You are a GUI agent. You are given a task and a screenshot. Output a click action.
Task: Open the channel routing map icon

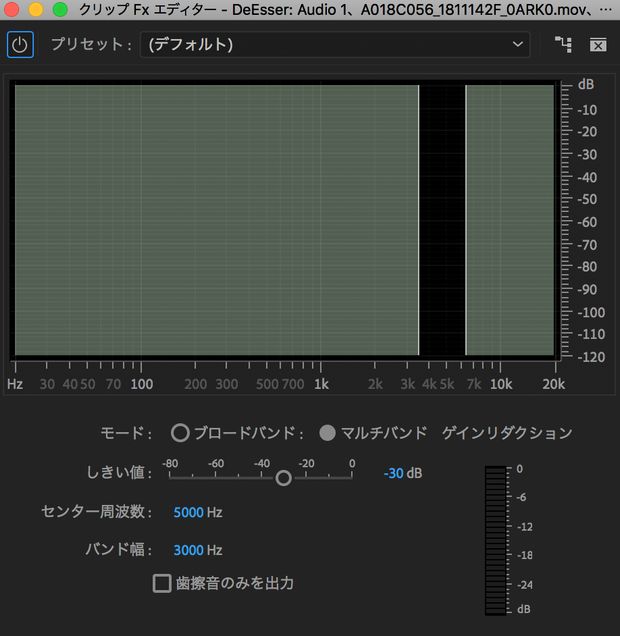point(563,45)
